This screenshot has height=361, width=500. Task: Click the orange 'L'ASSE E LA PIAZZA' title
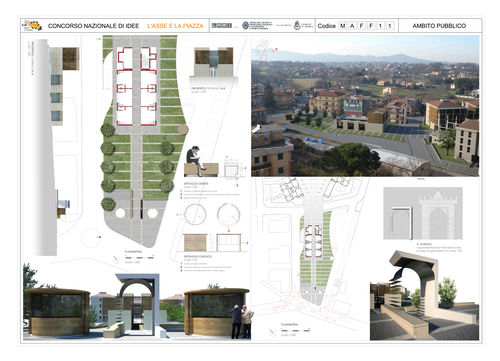pyautogui.click(x=175, y=26)
